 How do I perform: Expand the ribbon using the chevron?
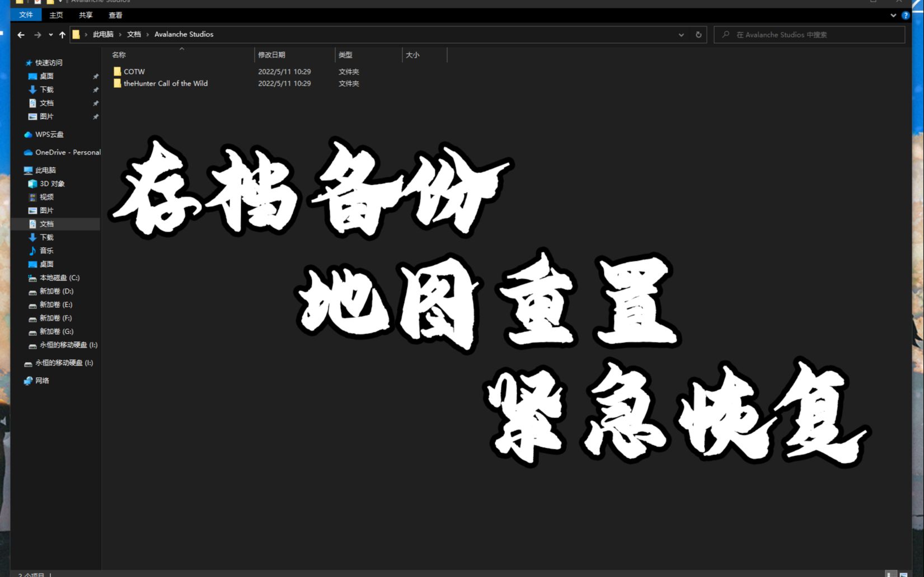[893, 15]
